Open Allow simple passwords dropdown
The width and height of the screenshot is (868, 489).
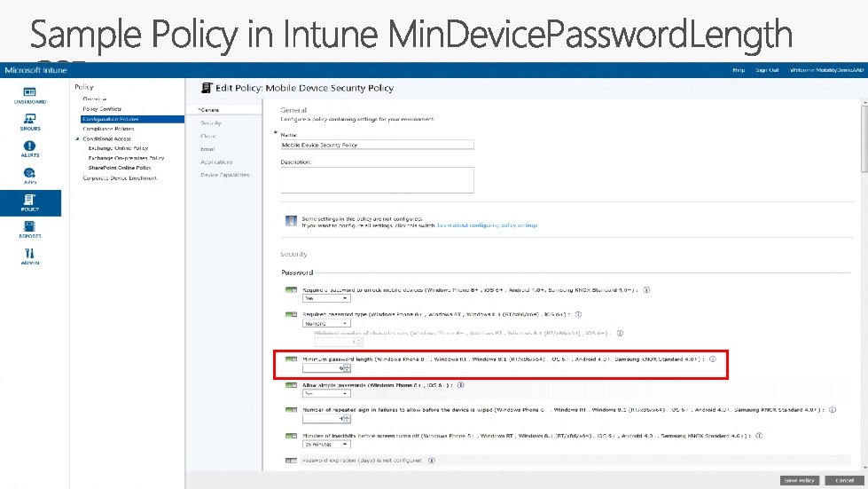(326, 393)
